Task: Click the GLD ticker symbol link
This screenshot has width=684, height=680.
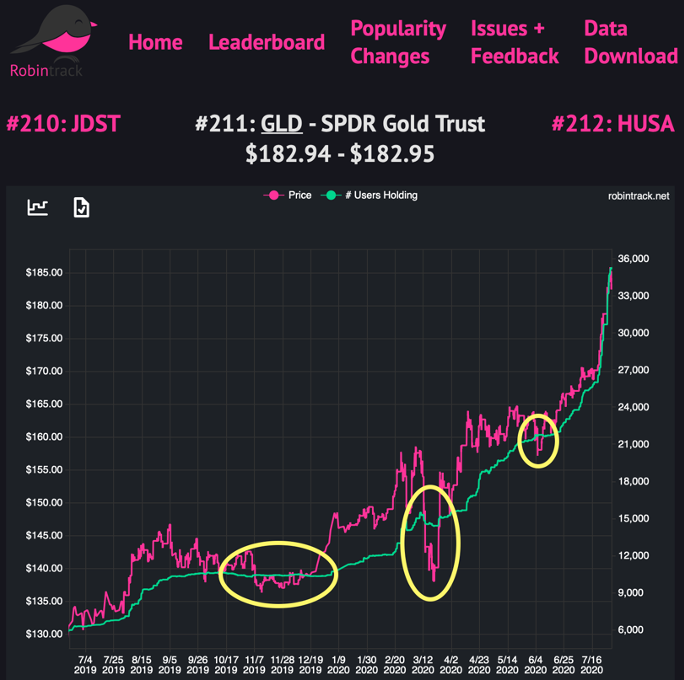Action: (278, 124)
